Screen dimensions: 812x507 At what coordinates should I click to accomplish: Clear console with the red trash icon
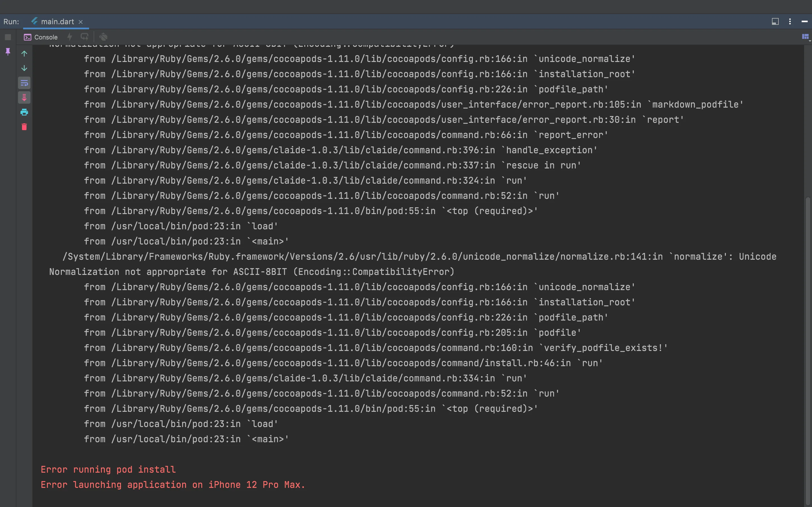(24, 127)
